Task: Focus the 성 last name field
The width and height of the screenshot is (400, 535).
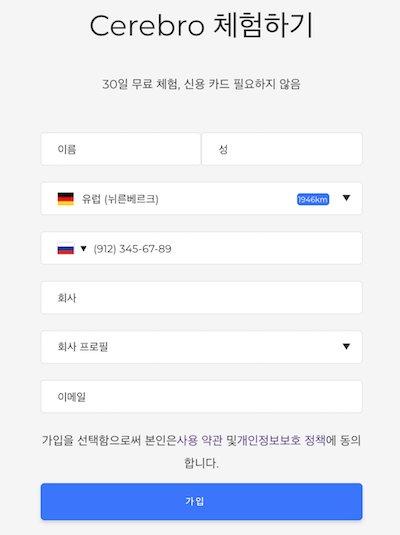Action: click(282, 149)
